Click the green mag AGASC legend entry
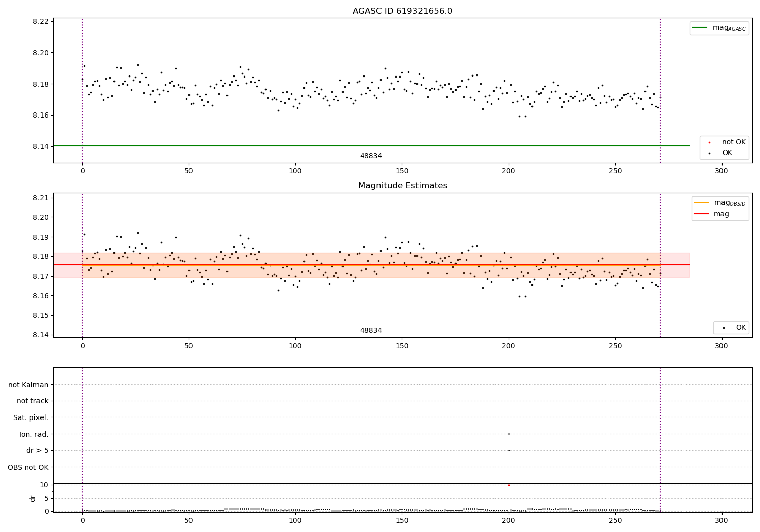760x532 pixels. pyautogui.click(x=719, y=28)
